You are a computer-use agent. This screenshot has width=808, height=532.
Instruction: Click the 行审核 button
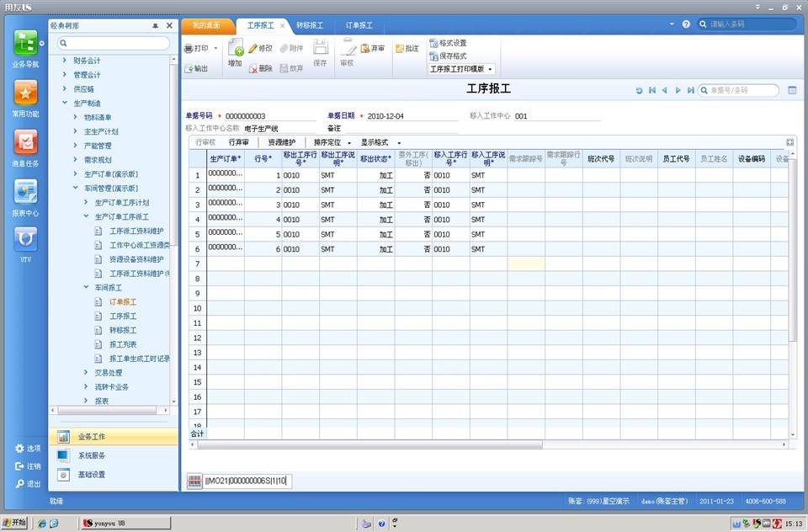click(x=205, y=142)
